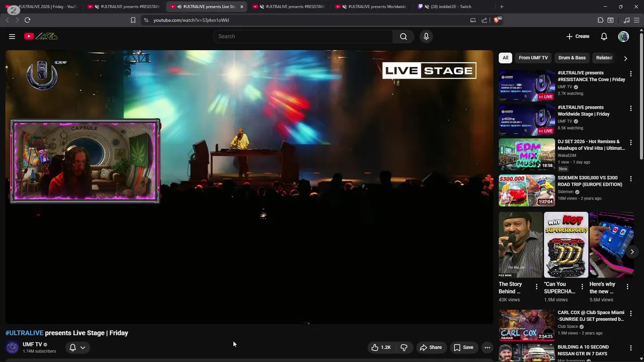Share this page from the address bar
The image size is (644, 362).
(x=484, y=20)
